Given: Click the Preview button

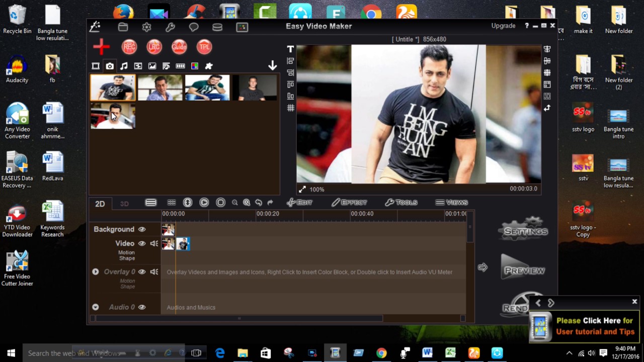Looking at the screenshot, I should 524,270.
